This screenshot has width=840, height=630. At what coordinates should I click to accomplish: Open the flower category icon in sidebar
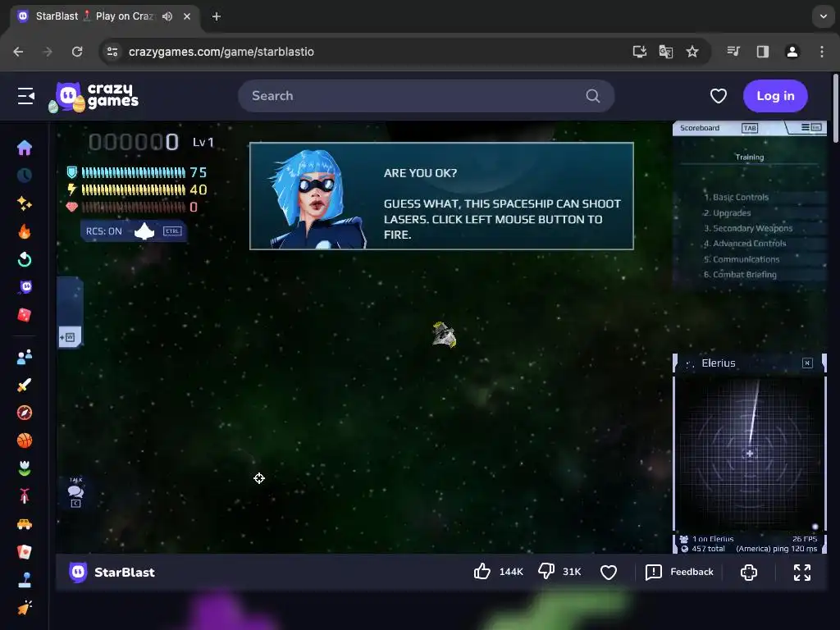click(x=25, y=468)
